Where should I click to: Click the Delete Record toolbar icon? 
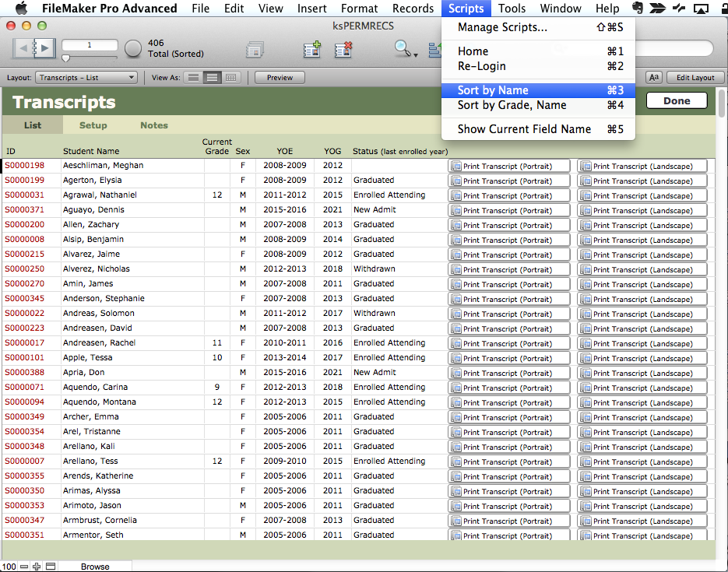pos(343,50)
